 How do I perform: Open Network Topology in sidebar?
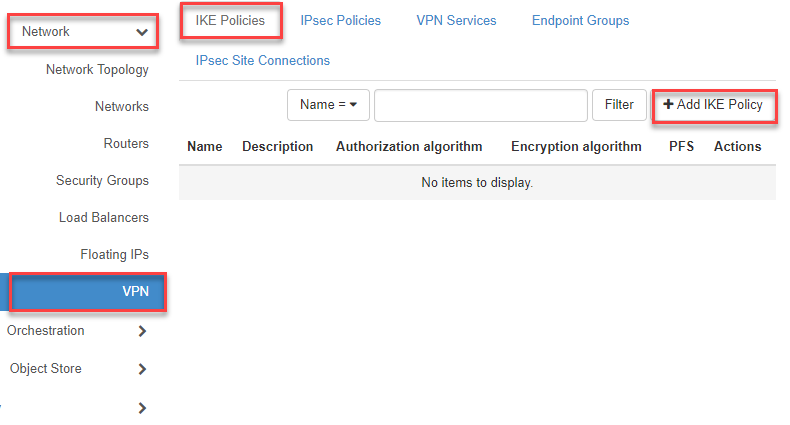click(97, 70)
